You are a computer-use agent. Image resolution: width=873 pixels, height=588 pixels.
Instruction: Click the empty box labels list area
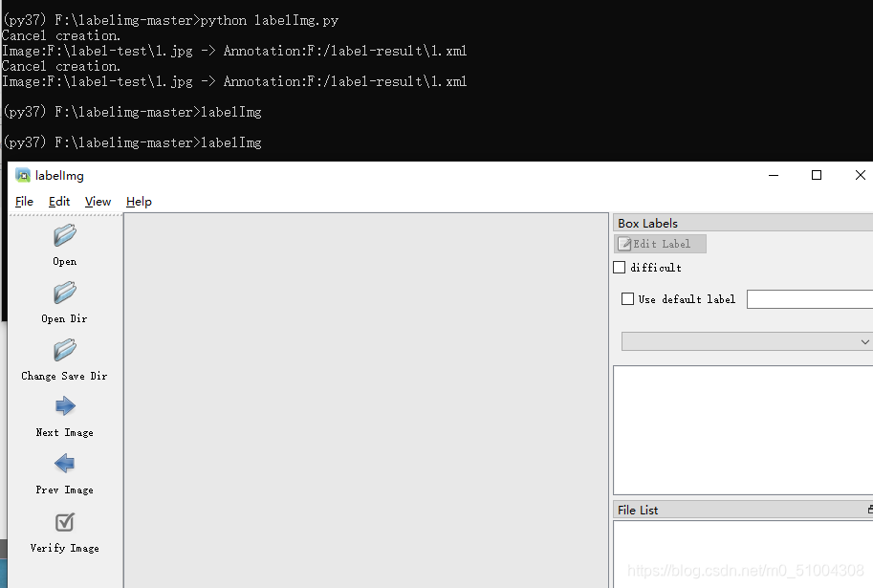click(x=742, y=429)
